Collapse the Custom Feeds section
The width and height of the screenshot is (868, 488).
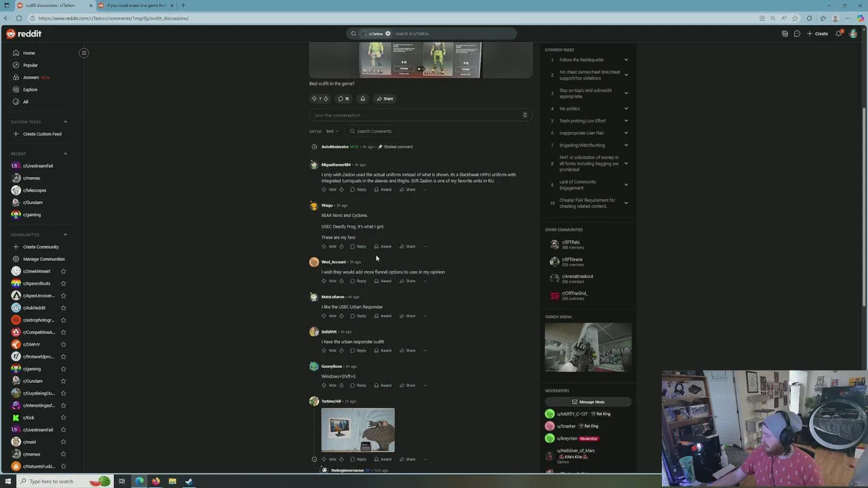coord(65,122)
